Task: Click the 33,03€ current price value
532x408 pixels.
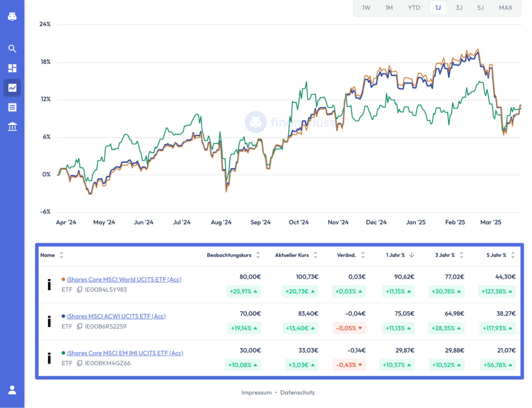Action: click(308, 351)
